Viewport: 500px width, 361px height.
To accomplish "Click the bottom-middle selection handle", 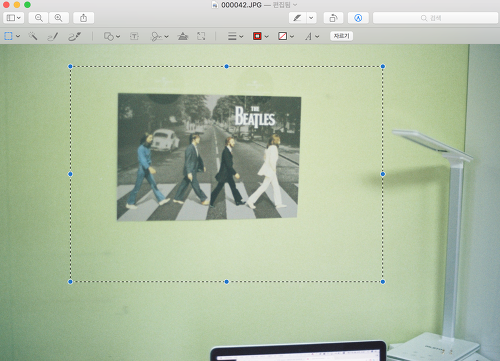I will coord(227,282).
